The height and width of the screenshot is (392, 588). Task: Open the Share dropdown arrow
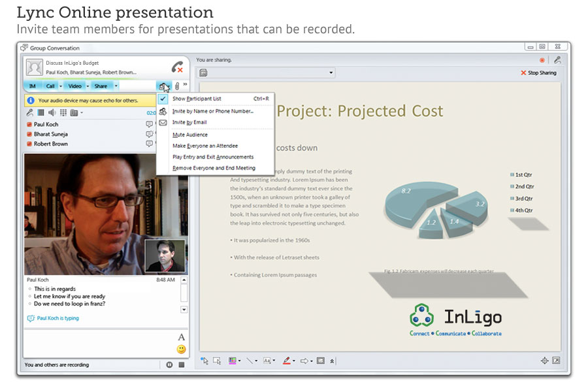click(x=116, y=86)
